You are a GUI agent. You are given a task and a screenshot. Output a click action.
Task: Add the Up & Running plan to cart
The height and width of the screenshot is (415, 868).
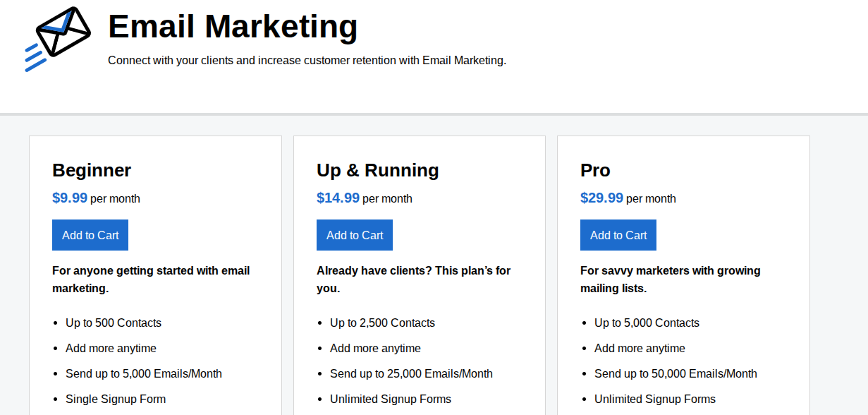point(354,234)
